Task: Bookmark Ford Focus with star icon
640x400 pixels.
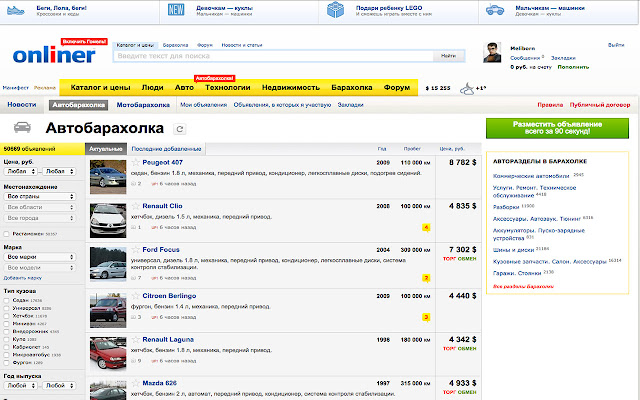Action: (x=136, y=249)
